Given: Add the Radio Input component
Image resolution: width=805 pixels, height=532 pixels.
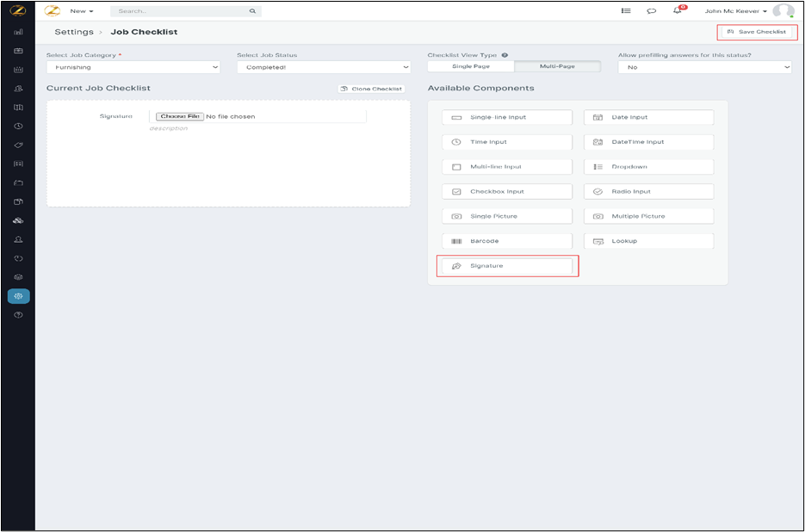Looking at the screenshot, I should point(649,192).
